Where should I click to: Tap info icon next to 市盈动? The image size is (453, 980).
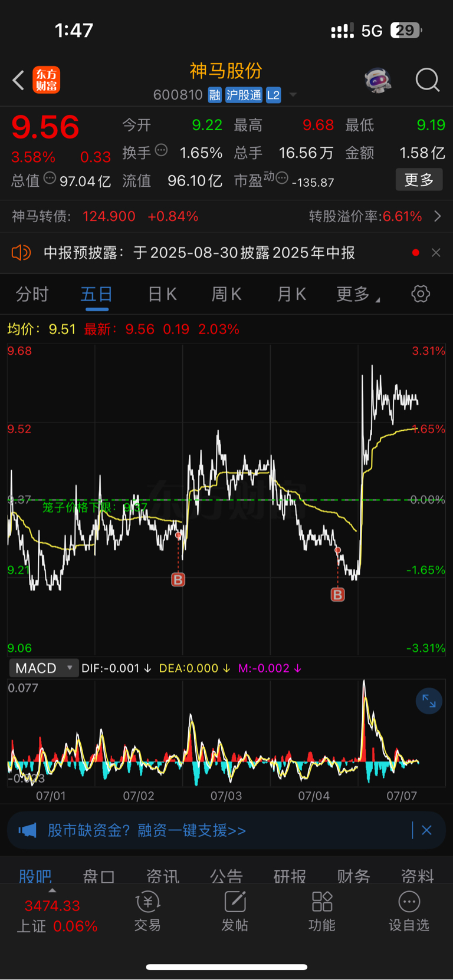[x=282, y=177]
